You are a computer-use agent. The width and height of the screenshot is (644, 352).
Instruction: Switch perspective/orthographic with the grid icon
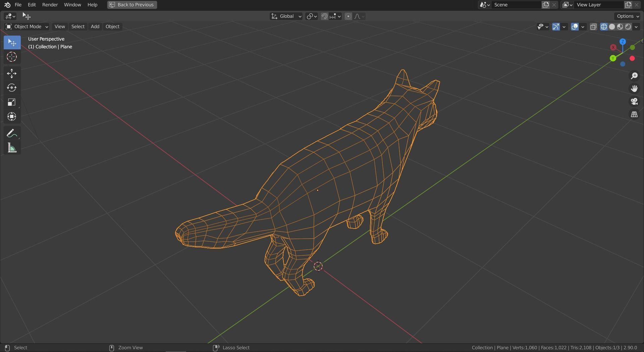(634, 114)
